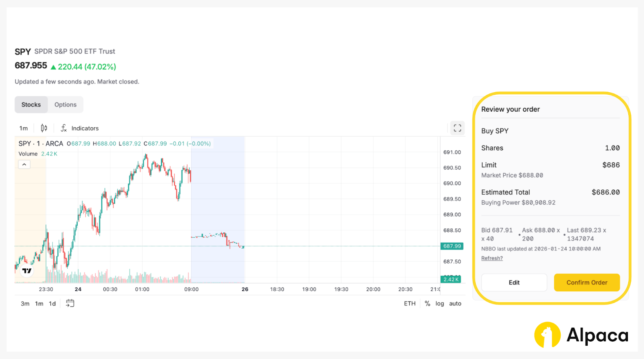Screen dimensions: 644x359
Task: Switch to the Stocks tab
Action: pyautogui.click(x=31, y=105)
